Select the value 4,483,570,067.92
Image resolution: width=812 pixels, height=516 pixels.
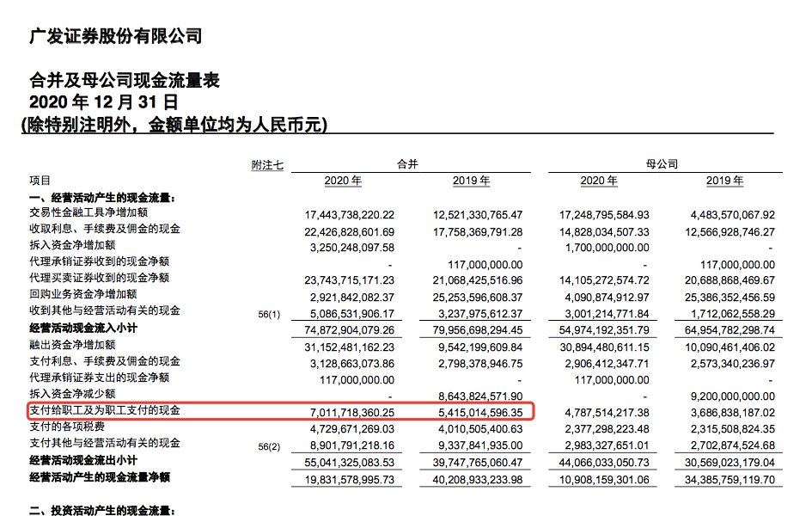[x=733, y=215]
